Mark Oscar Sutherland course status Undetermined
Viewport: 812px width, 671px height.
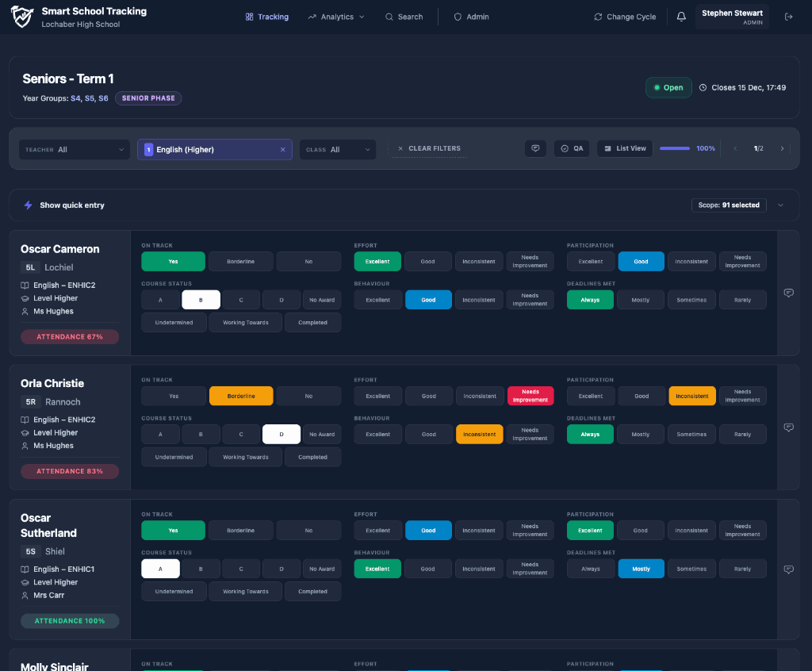pyautogui.click(x=174, y=592)
